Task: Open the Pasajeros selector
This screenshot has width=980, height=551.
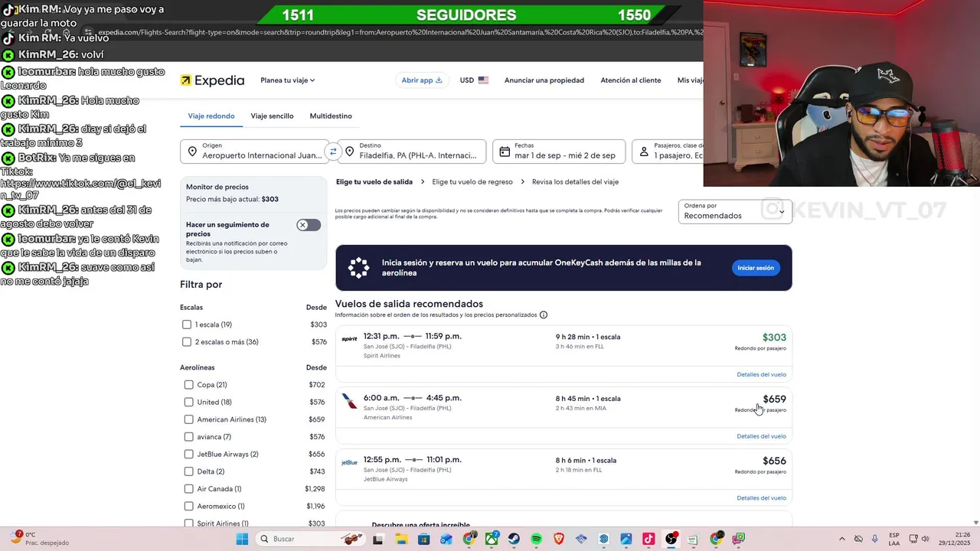Action: tap(668, 152)
